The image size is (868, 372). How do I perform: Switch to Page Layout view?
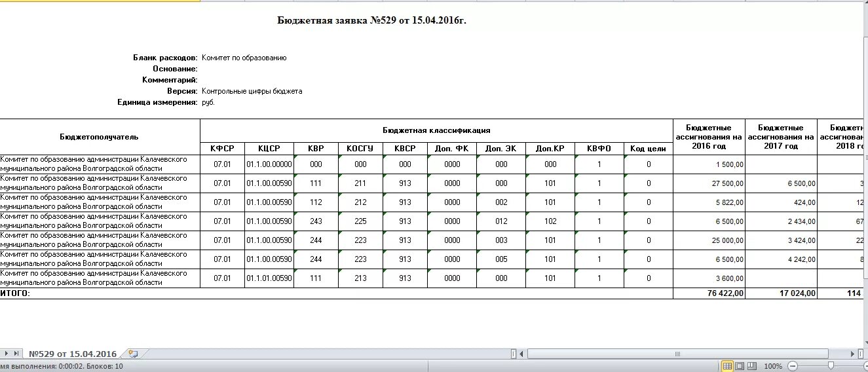tap(739, 366)
